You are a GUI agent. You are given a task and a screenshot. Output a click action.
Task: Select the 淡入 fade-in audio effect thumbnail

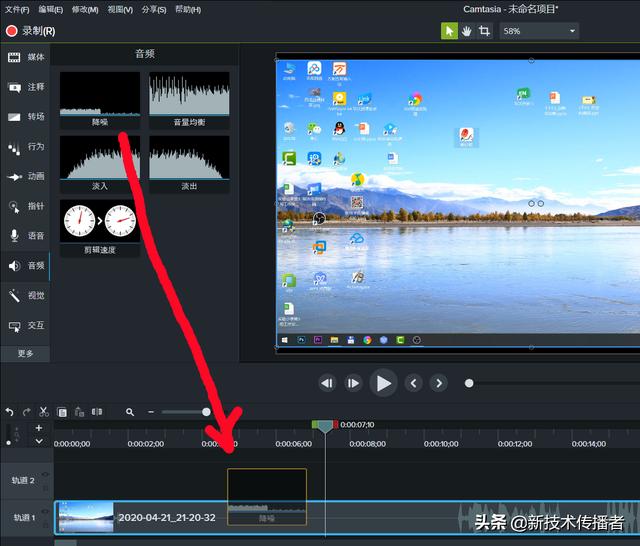pos(100,158)
